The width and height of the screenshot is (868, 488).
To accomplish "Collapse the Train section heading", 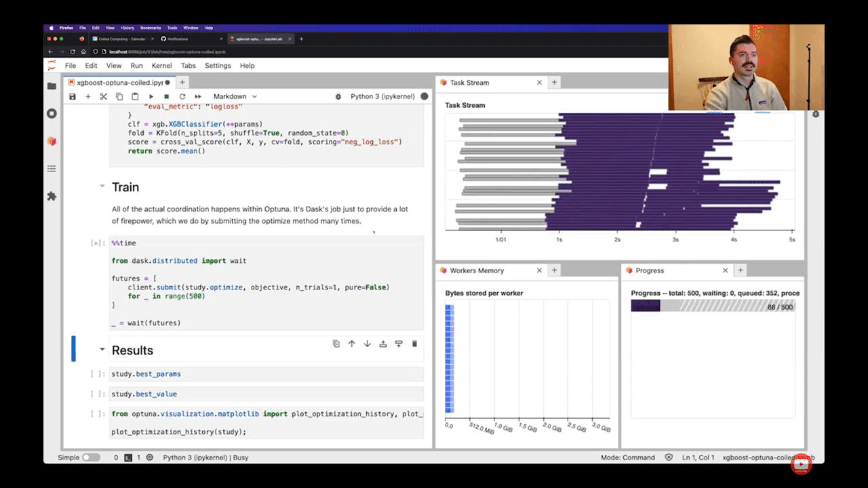I will coord(102,187).
